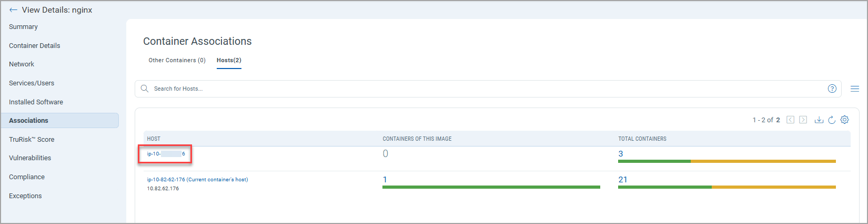Open Vulnerabilities in sidebar
The height and width of the screenshot is (224, 868).
(x=30, y=158)
